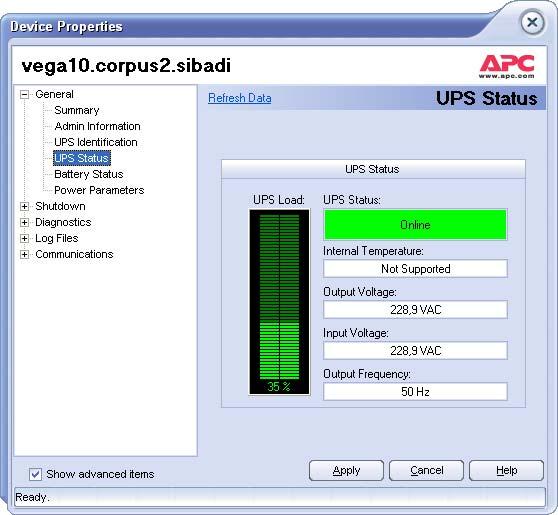Select UPS Status in the tree
558x515 pixels.
click(82, 158)
